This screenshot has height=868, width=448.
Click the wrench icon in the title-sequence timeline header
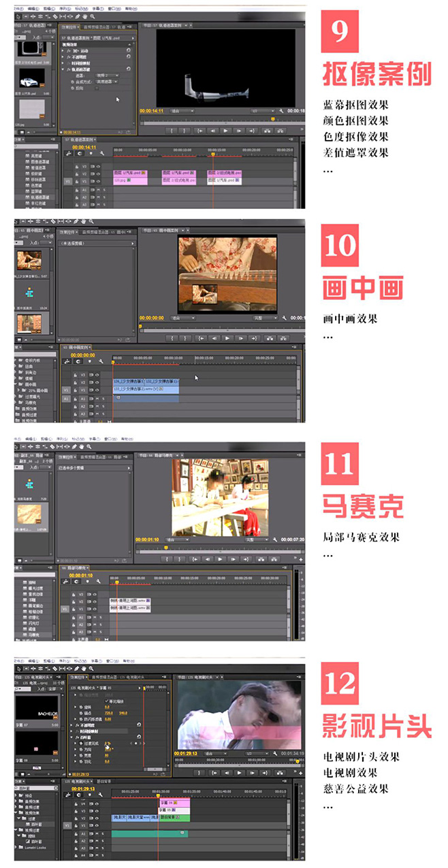101,794
